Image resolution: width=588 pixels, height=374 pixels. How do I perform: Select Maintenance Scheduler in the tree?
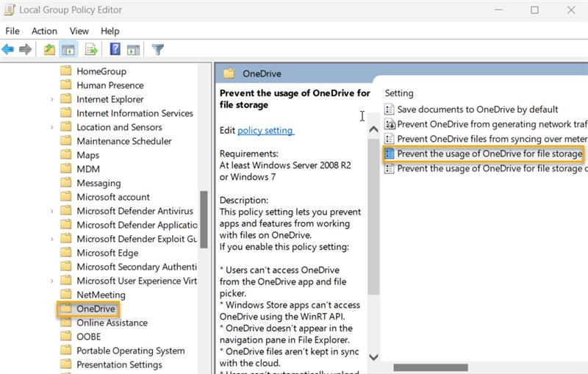[123, 141]
